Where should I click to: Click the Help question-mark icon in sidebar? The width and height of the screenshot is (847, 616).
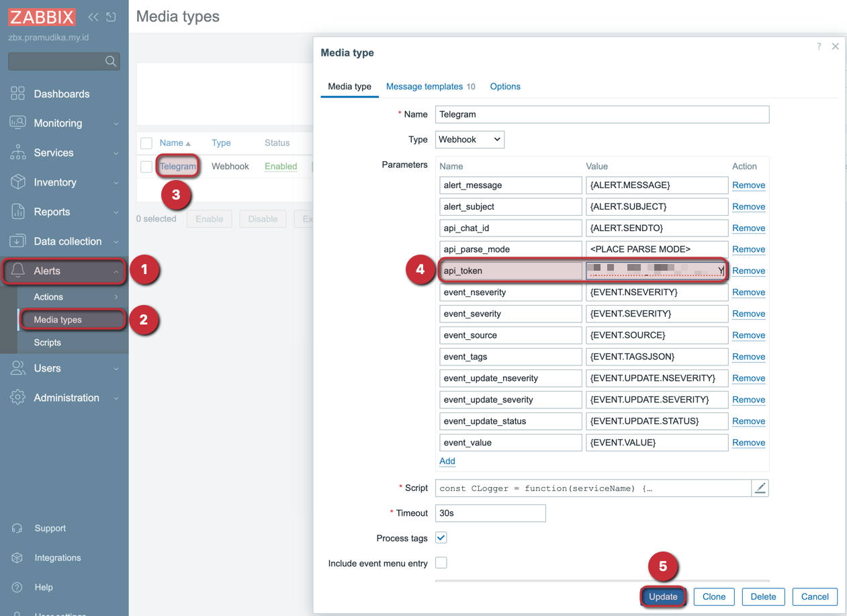17,587
